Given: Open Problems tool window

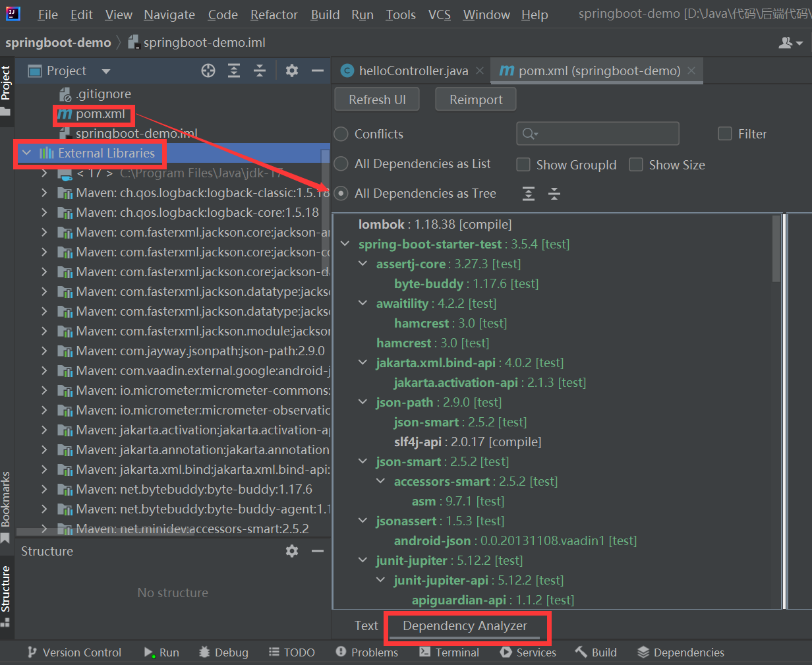Looking at the screenshot, I should coord(367,652).
